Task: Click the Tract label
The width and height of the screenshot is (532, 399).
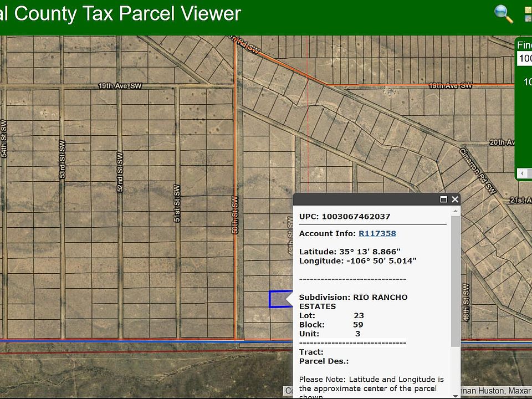Action: coord(311,352)
